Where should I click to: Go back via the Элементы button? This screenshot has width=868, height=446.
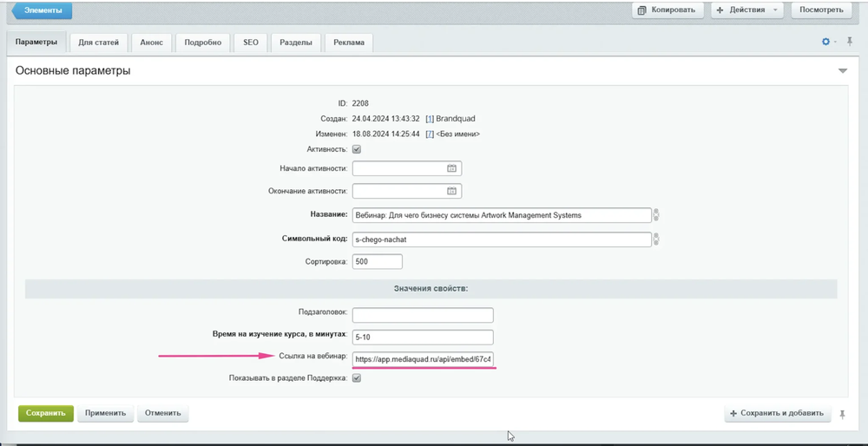42,10
